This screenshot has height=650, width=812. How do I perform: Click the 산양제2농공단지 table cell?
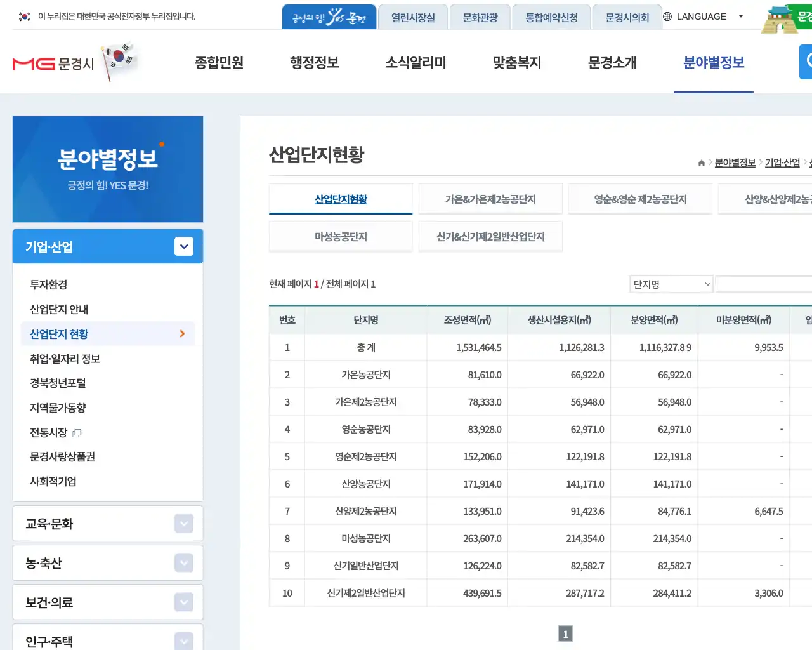click(x=366, y=512)
